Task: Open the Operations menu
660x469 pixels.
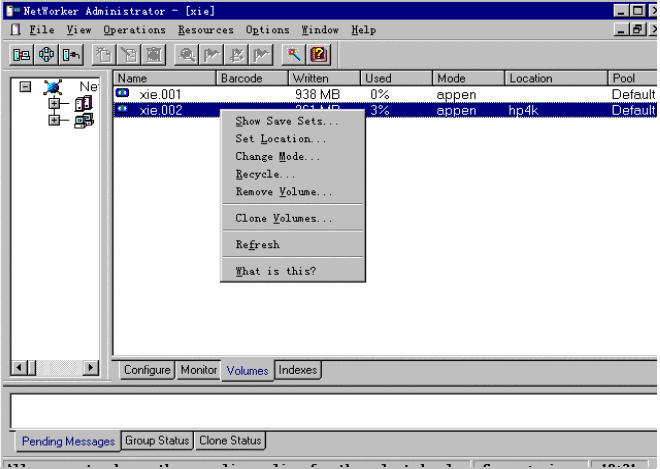Action: 135,30
